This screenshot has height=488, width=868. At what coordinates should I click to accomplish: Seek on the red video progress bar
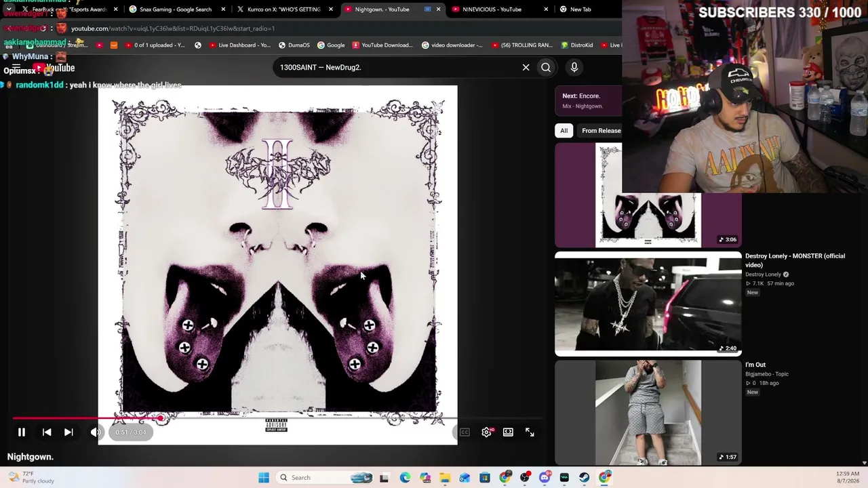click(x=278, y=419)
